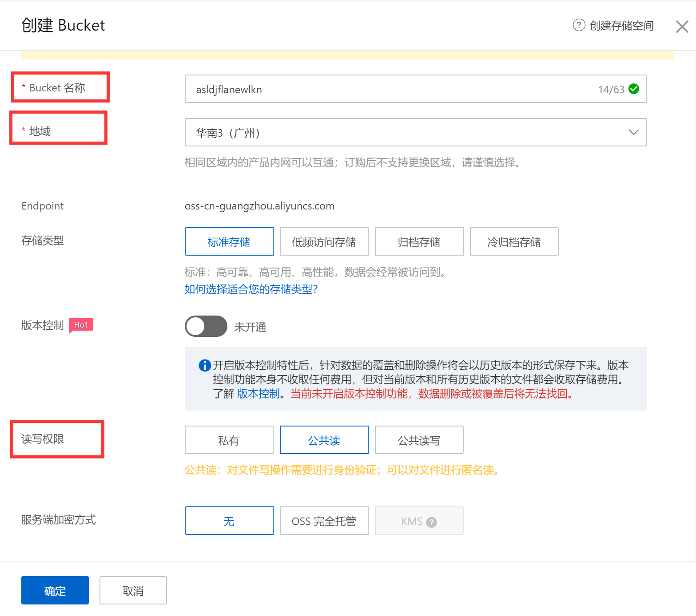Enable the 版本控制 toggle switch
The image size is (696, 616).
206,327
